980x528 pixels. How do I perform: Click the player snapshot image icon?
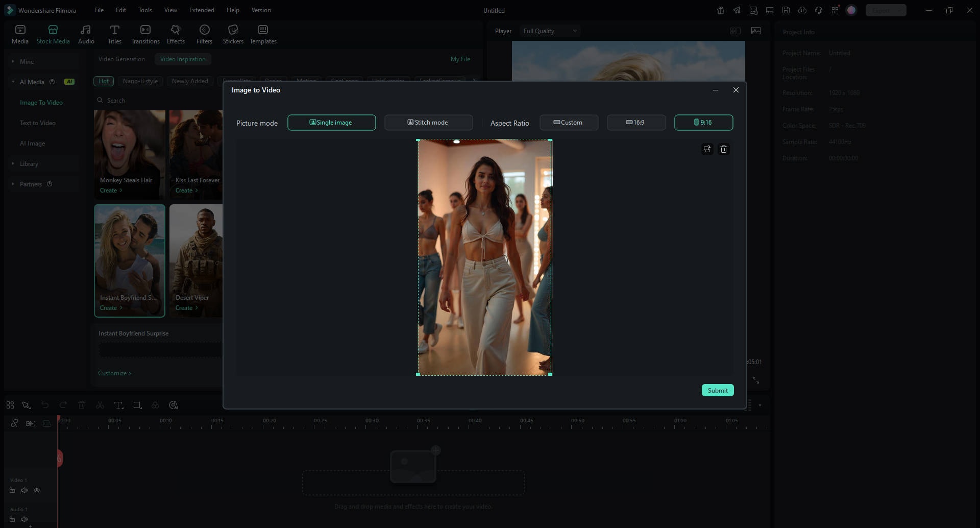[x=756, y=31]
